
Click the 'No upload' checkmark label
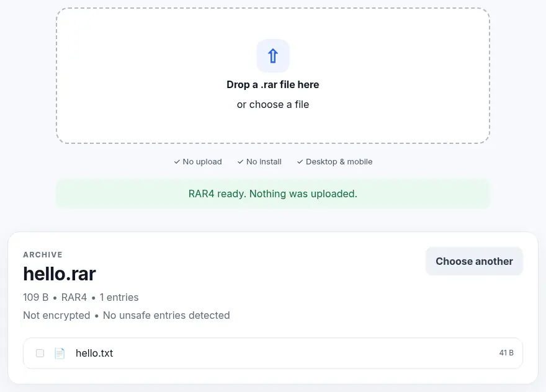point(198,161)
